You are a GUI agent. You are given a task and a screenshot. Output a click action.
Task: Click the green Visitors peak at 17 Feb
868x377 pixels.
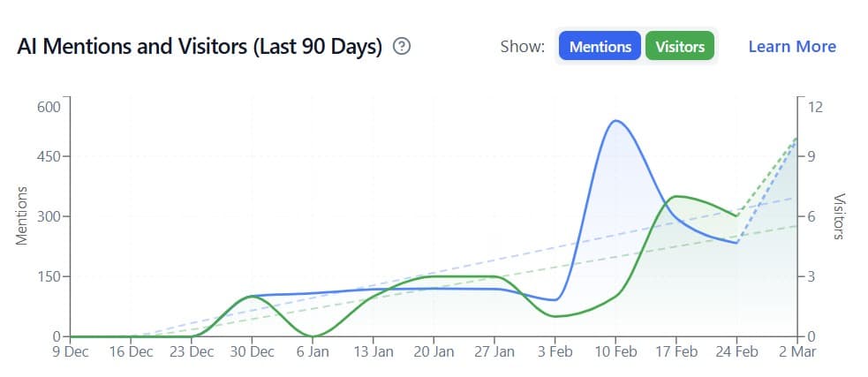click(x=676, y=196)
